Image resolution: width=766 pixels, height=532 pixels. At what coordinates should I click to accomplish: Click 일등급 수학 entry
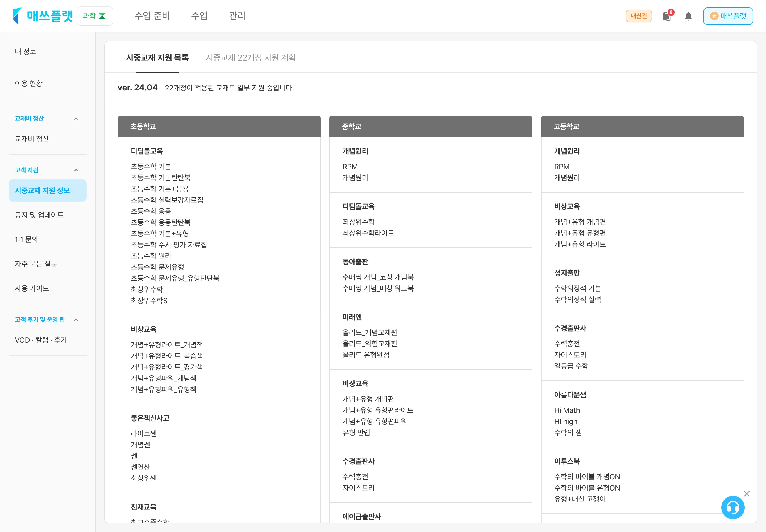pos(571,366)
